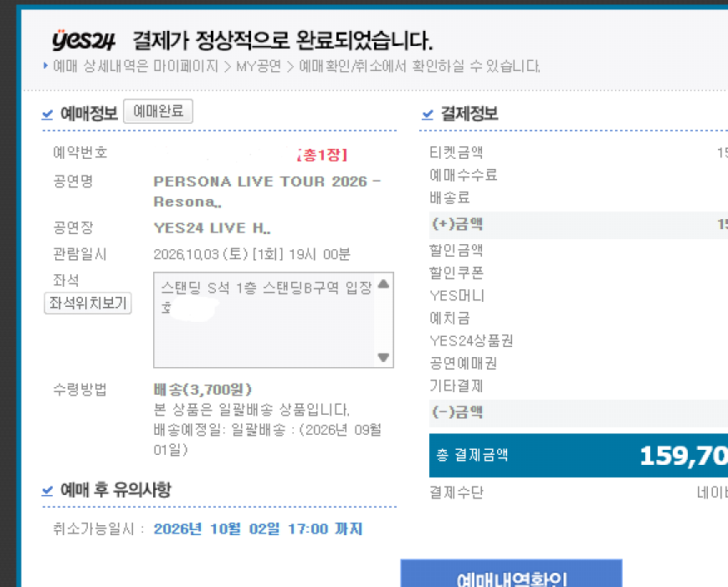This screenshot has width=728, height=587.
Task: Open 좌석위치보기 seat location view
Action: point(88,303)
